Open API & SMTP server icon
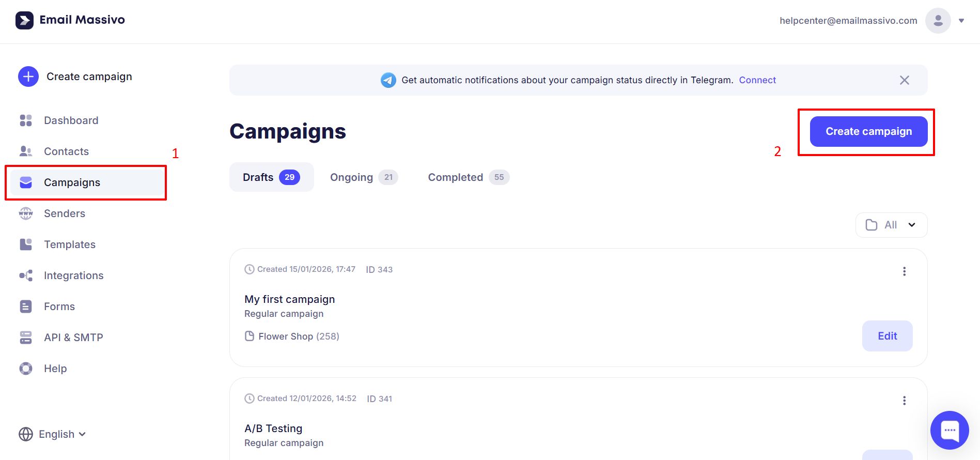 point(26,338)
